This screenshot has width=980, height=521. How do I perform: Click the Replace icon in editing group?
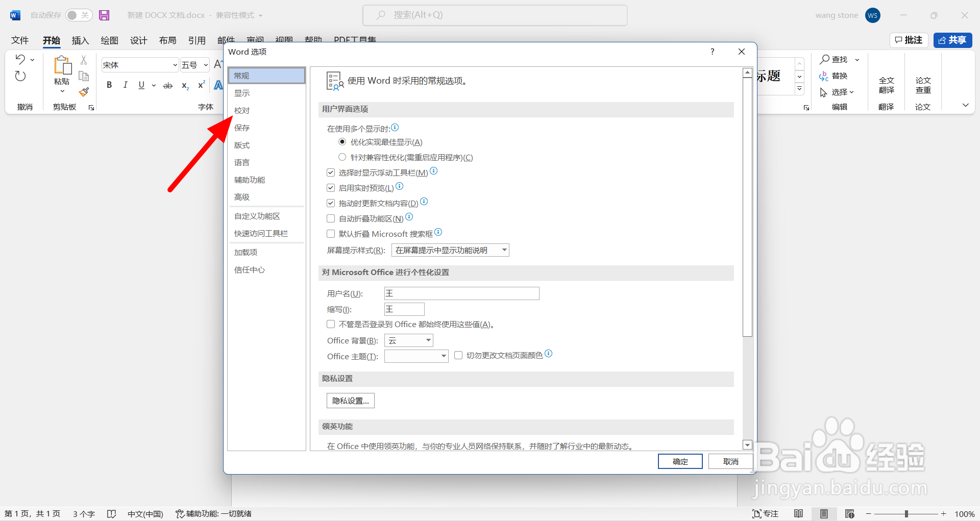coord(824,76)
